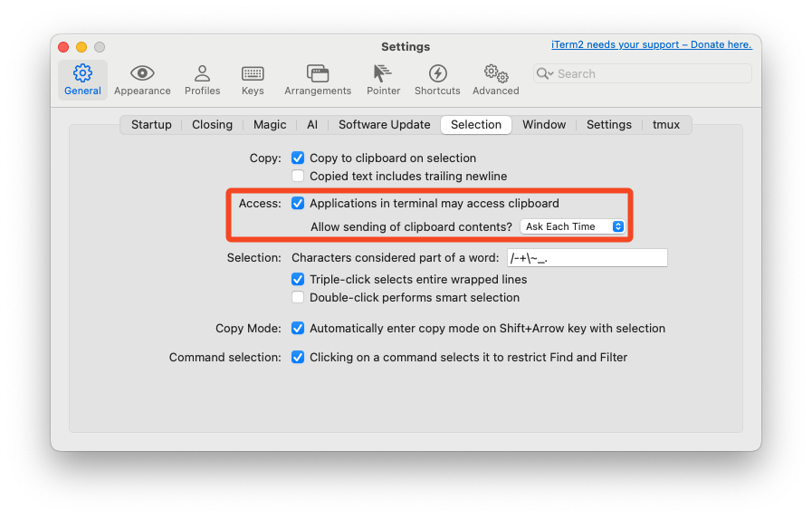Open the Keys keyboard icon pane

[253, 80]
